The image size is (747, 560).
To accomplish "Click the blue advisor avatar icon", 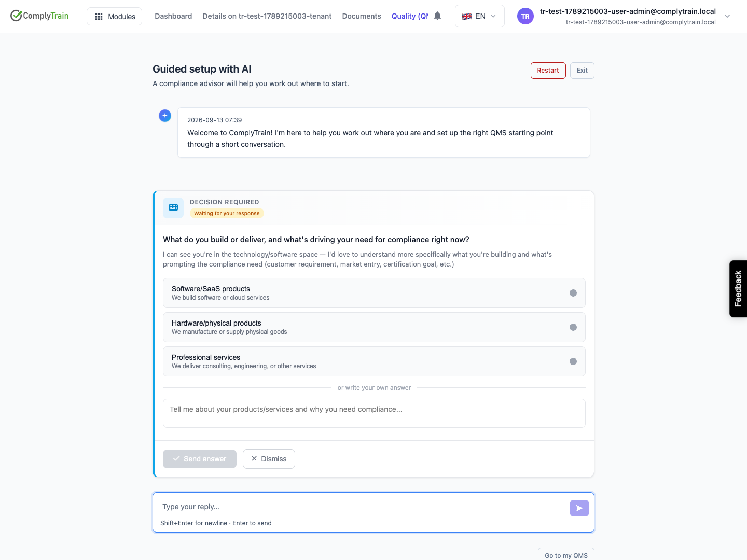I will (x=165, y=116).
